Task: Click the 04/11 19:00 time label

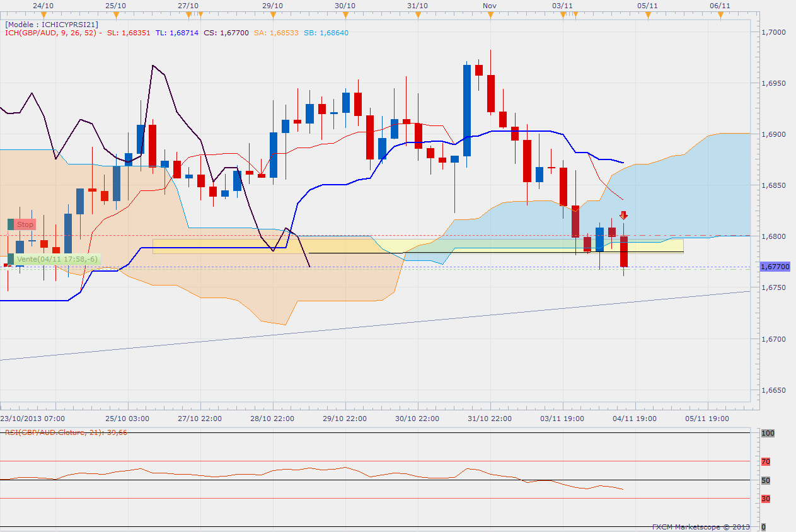Action: click(635, 418)
